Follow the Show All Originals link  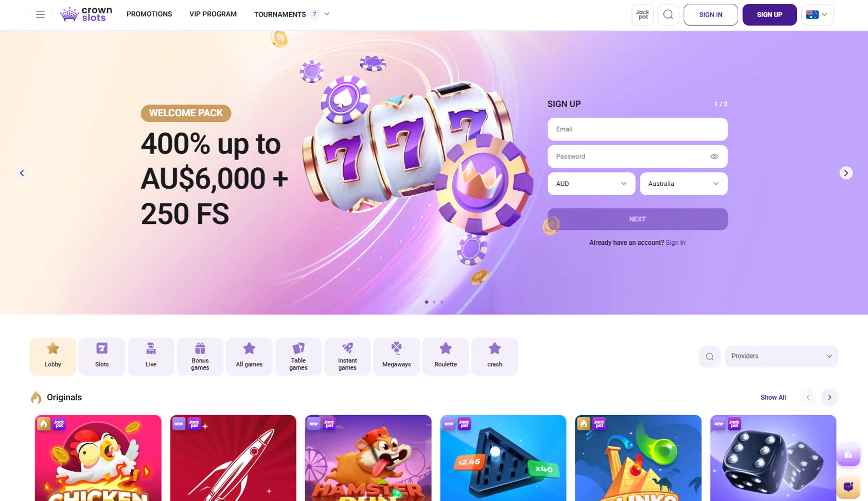click(773, 398)
